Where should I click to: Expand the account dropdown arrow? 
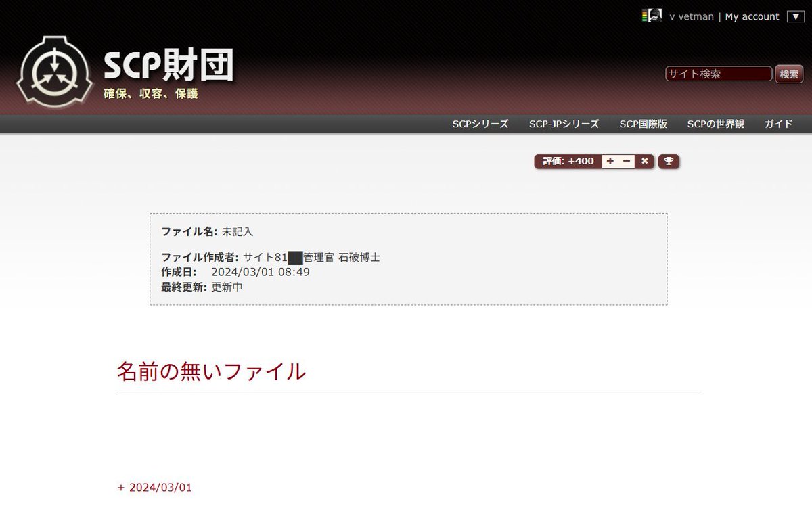coord(795,17)
